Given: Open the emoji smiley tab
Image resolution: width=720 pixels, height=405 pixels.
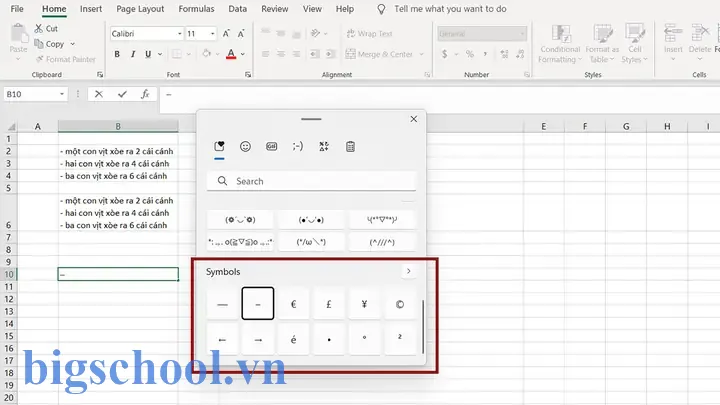Looking at the screenshot, I should (245, 146).
